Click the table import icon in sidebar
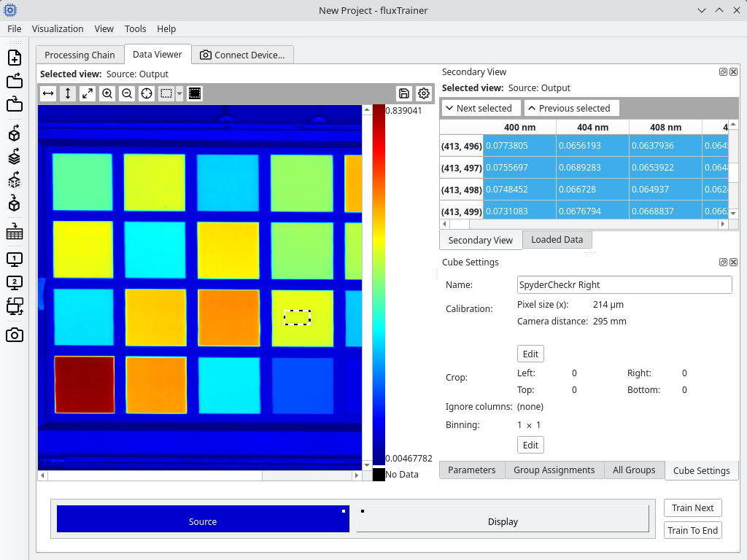Screen dimensions: 747x560 [15, 231]
